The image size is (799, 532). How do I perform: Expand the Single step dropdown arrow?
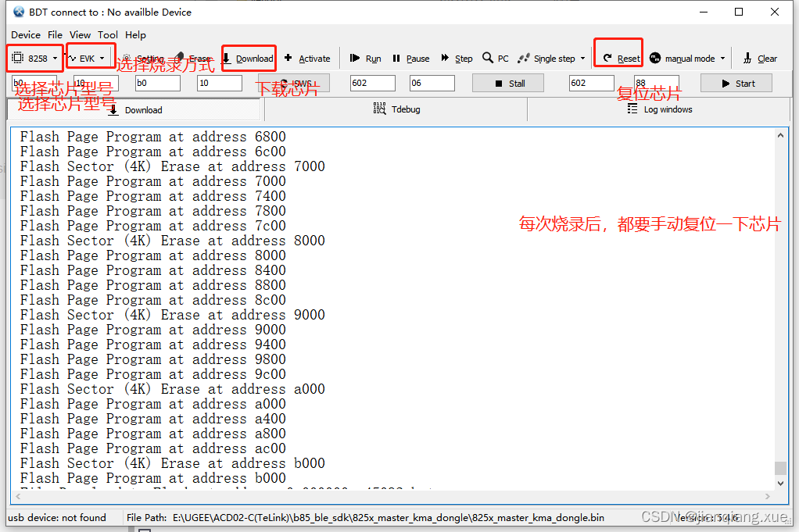click(582, 58)
